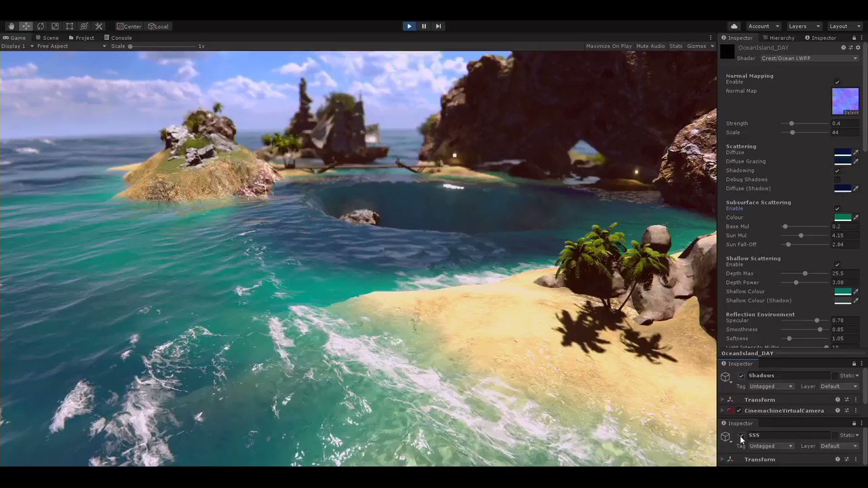Image resolution: width=868 pixels, height=488 pixels.
Task: Open the Diffuse colour swatch
Action: tap(842, 152)
